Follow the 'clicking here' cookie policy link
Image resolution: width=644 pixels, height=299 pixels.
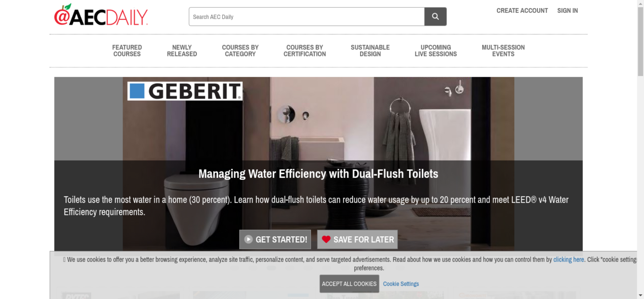pos(569,259)
